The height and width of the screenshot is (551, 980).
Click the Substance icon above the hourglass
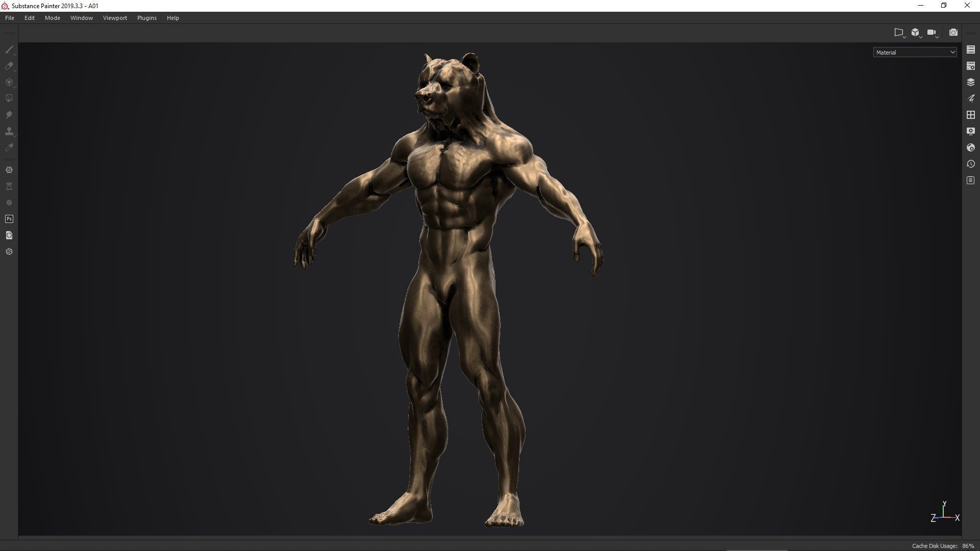[x=9, y=170]
